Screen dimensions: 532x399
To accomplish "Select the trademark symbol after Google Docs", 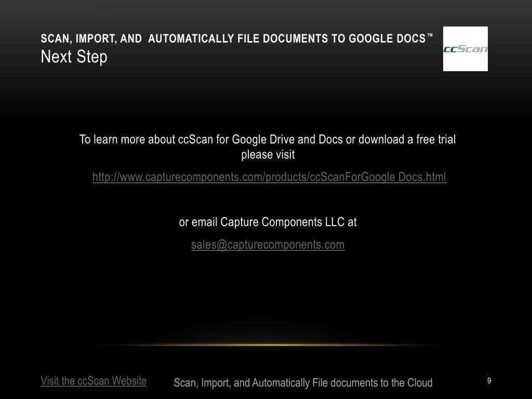I will (430, 35).
